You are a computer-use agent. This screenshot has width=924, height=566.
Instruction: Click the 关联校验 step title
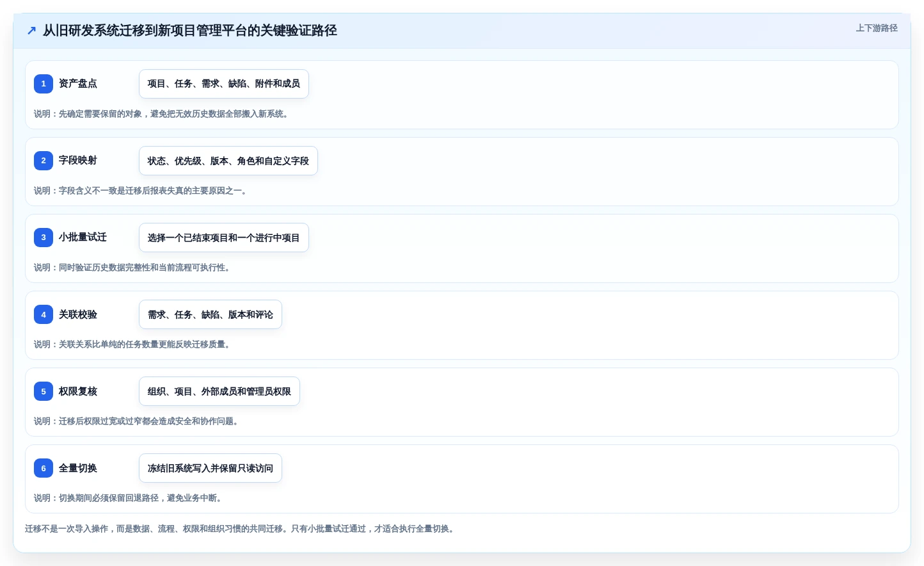[78, 314]
